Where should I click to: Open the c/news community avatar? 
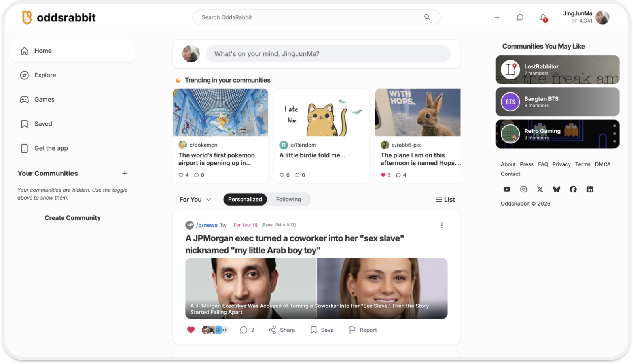[190, 225]
